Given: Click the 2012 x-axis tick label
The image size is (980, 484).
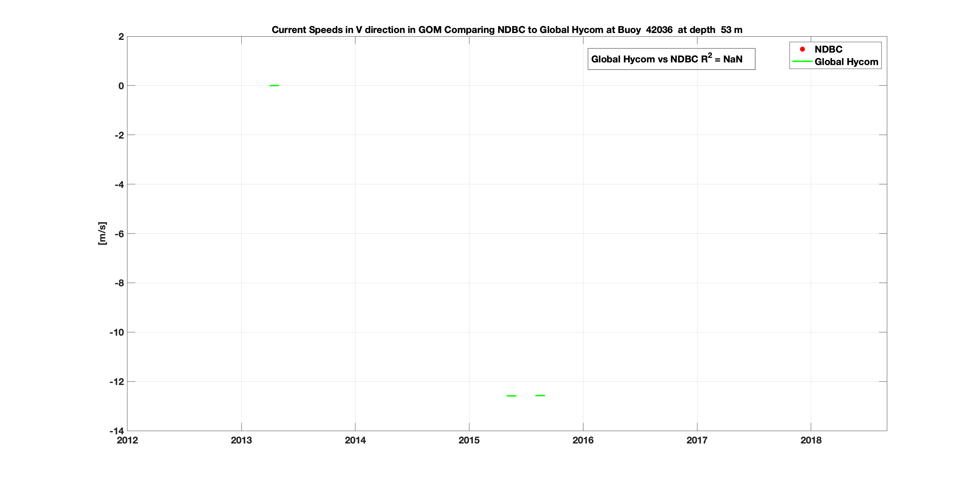Looking at the screenshot, I should (127, 440).
